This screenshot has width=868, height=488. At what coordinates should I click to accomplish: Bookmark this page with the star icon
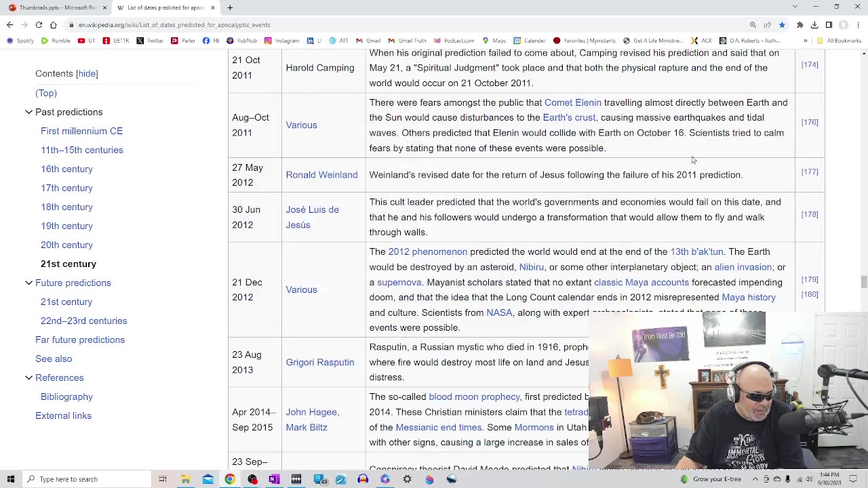pos(782,25)
